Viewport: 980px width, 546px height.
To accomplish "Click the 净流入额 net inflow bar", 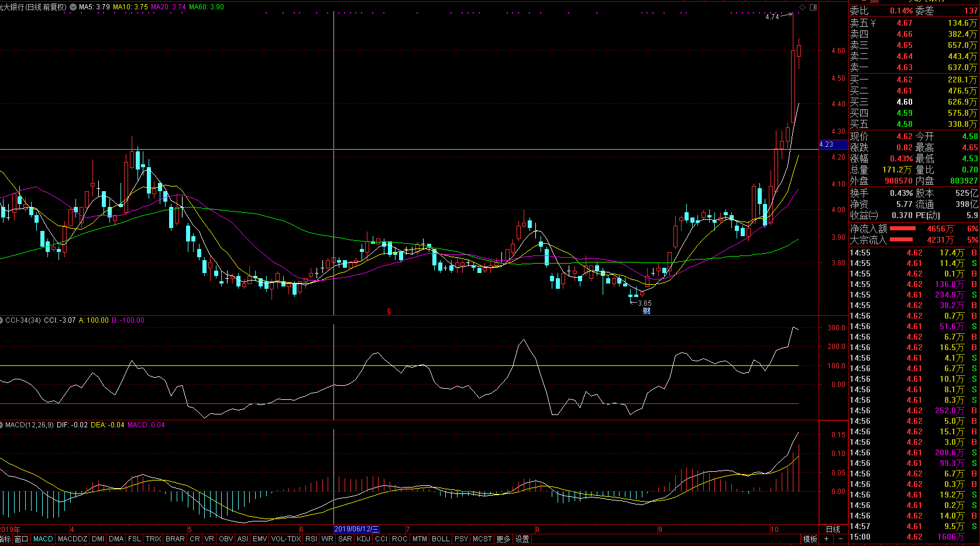I will pos(903,229).
